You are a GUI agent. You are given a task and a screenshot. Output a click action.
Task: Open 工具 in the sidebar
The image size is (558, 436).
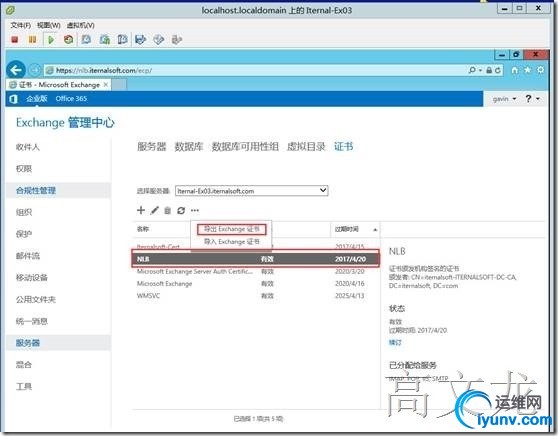click(24, 387)
